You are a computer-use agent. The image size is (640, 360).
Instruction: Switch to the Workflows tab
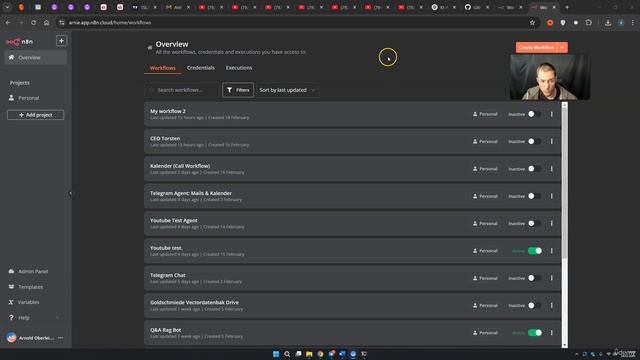coord(162,68)
